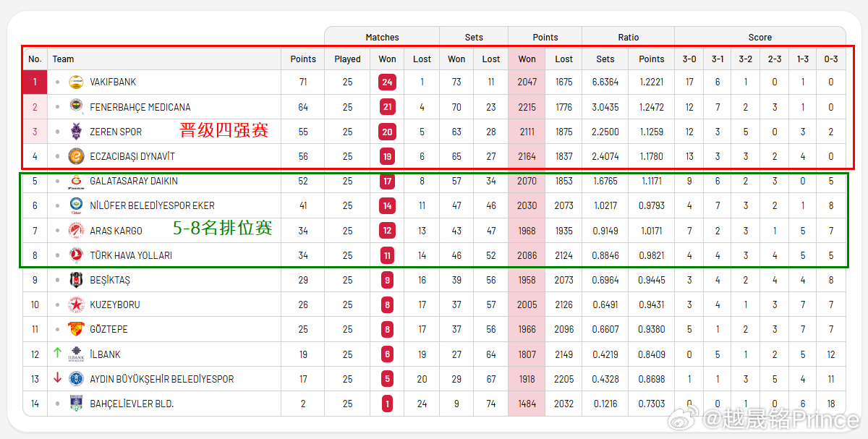
Task: Click the Fenerbahçe Medicana team logo
Action: click(x=76, y=107)
